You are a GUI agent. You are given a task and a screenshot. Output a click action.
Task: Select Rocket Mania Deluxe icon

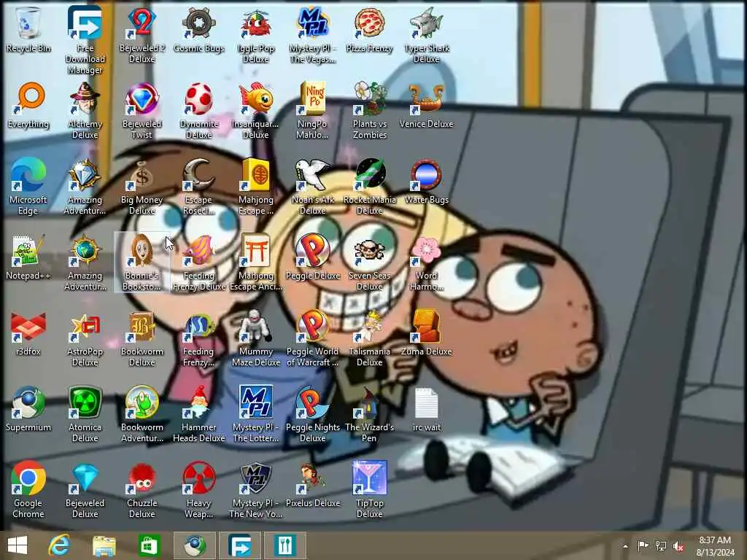pyautogui.click(x=369, y=187)
